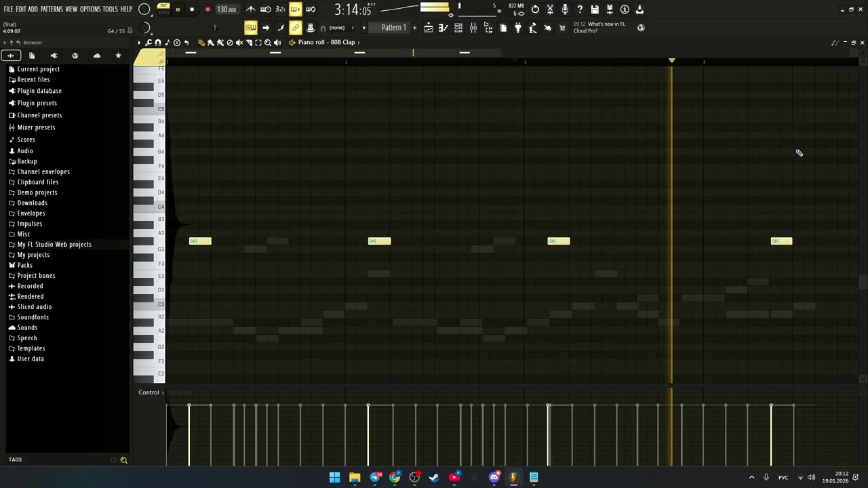The image size is (868, 488).
Task: Open Chrome from the Windows taskbar
Action: 395,477
